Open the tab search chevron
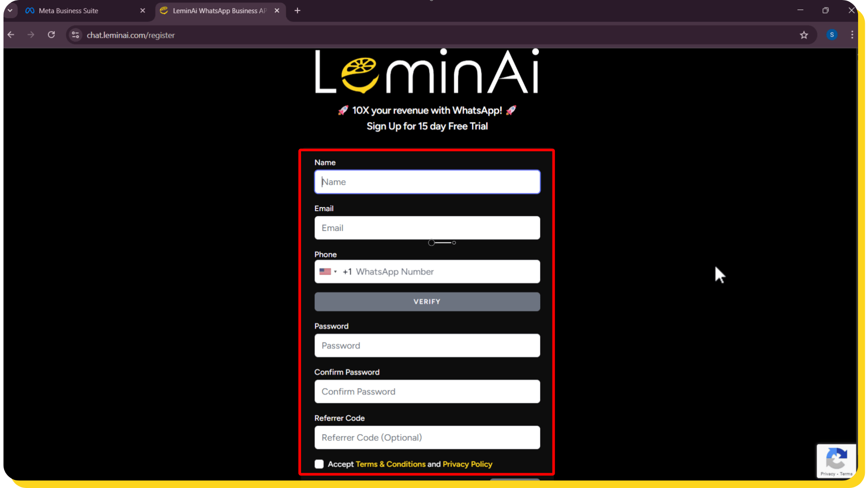Screen dimensions: 868x488 [x=10, y=10]
